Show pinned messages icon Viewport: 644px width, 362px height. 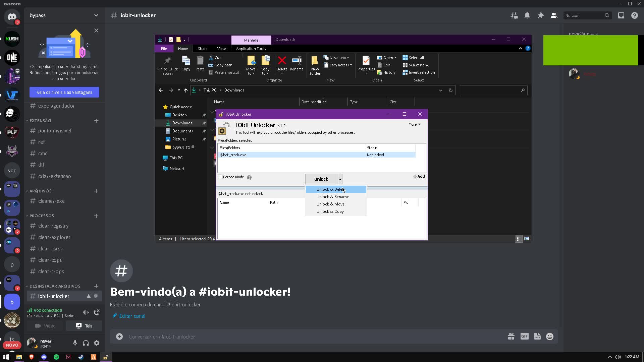(541, 15)
